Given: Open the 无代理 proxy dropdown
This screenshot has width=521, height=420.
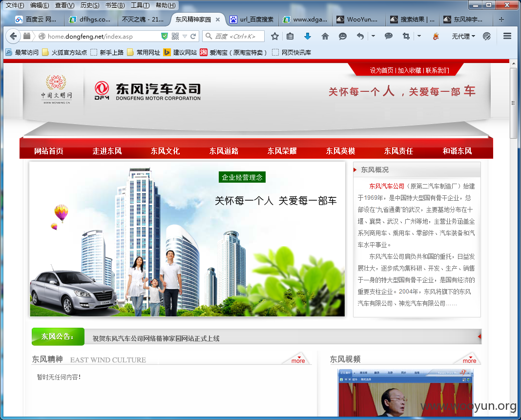Looking at the screenshot, I should pos(463,36).
